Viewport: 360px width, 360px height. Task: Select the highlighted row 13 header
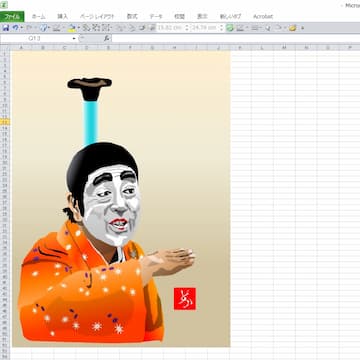[x=5, y=122]
